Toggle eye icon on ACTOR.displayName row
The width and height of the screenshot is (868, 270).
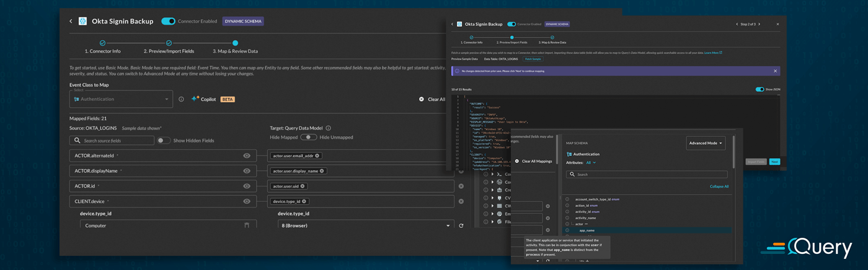pos(247,171)
